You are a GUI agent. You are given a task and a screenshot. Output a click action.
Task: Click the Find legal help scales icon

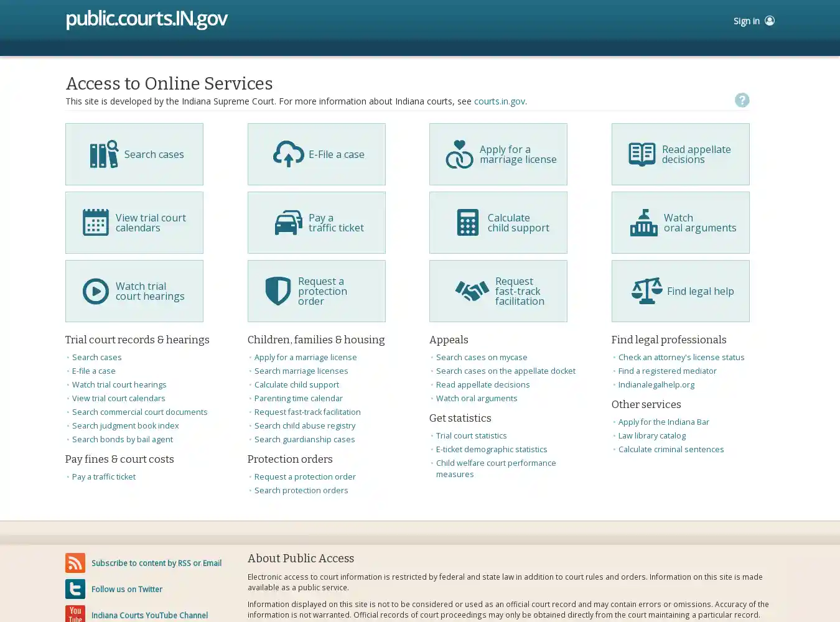[x=647, y=291]
